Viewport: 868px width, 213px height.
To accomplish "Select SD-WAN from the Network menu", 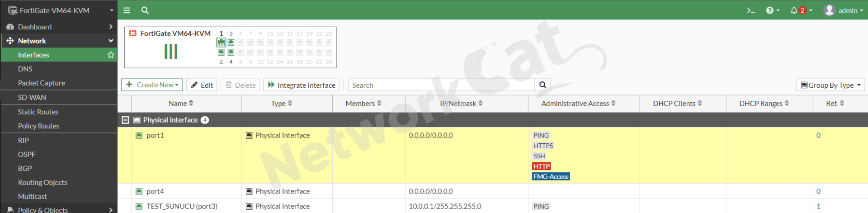I will click(x=32, y=97).
